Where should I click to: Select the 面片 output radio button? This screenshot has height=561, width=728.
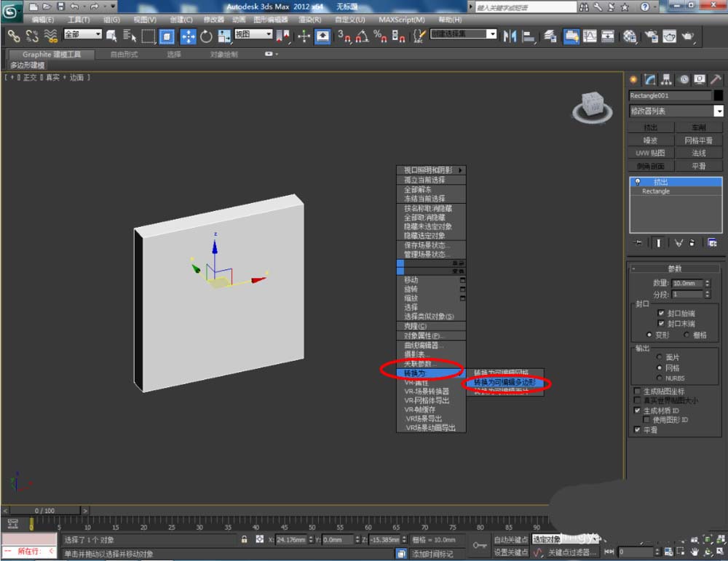coord(660,357)
